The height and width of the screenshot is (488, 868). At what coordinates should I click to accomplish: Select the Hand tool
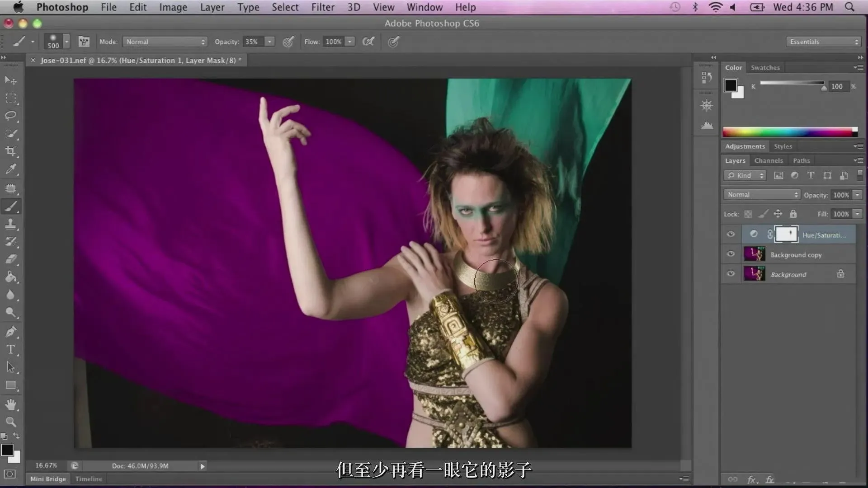(11, 404)
